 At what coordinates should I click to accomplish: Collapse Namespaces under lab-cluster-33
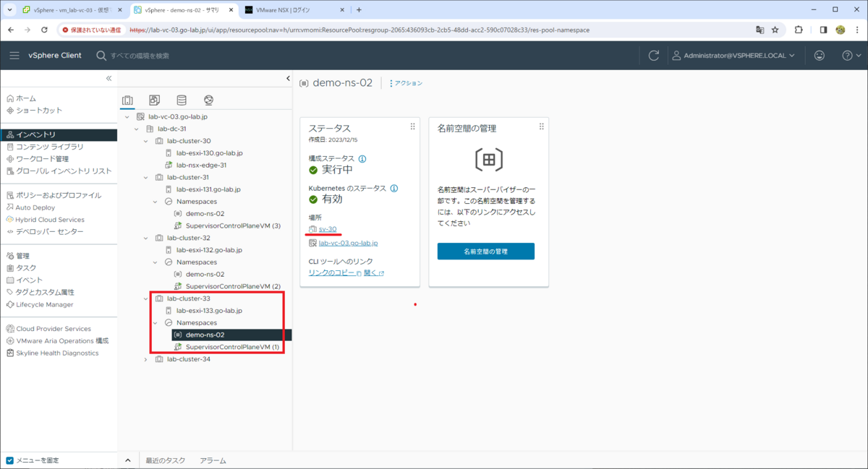(155, 323)
